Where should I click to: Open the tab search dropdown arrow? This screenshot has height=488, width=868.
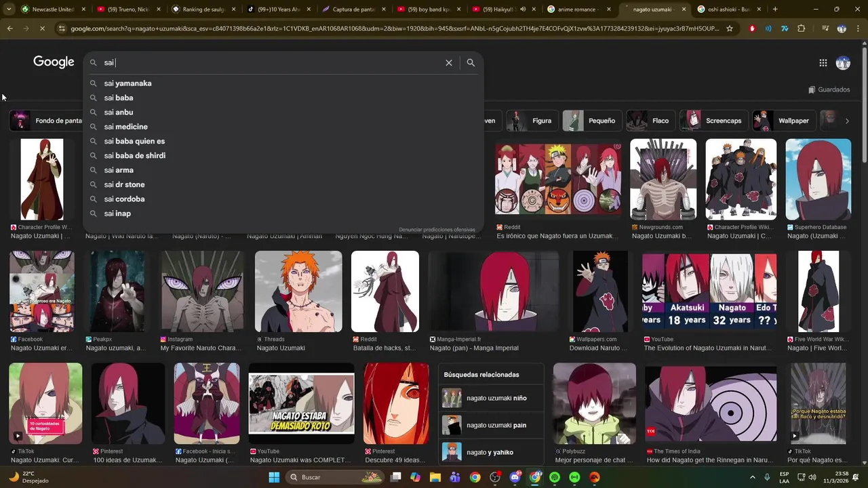coord(8,9)
